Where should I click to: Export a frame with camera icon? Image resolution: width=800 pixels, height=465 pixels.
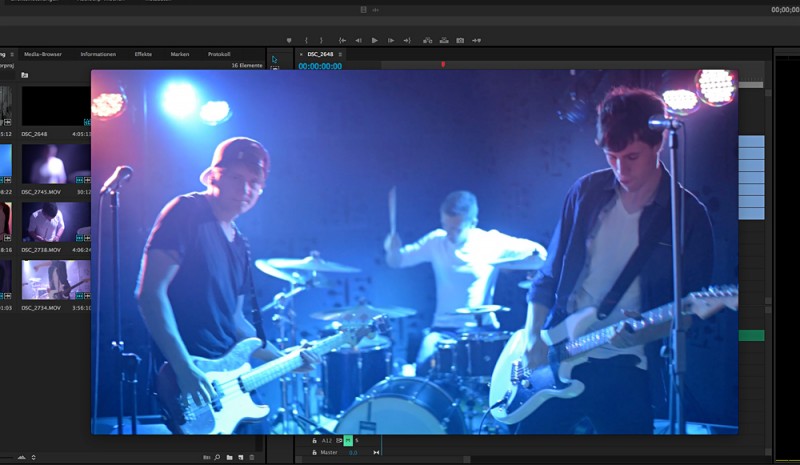460,40
